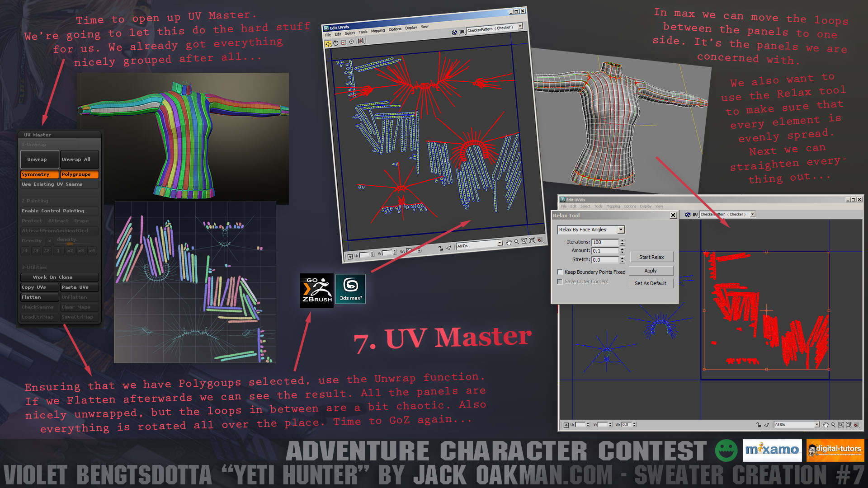
Task: Click Mirror tool in top Edit UVWs toolbar
Action: (x=361, y=41)
